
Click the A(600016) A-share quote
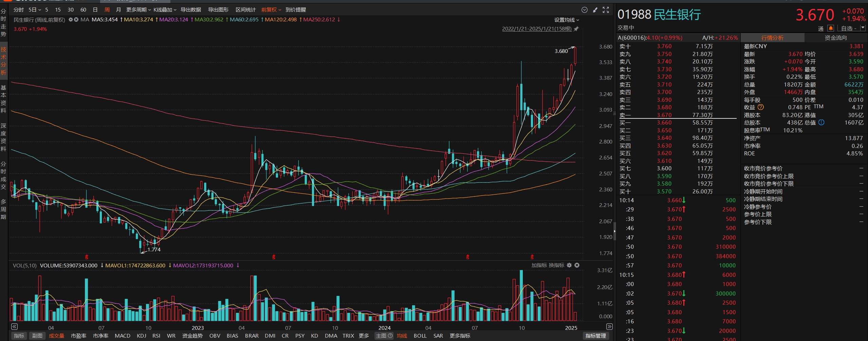[650, 38]
